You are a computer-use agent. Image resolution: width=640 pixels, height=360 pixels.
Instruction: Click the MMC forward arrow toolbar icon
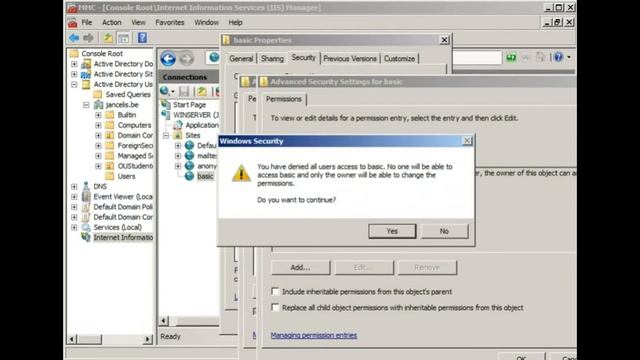(88, 38)
